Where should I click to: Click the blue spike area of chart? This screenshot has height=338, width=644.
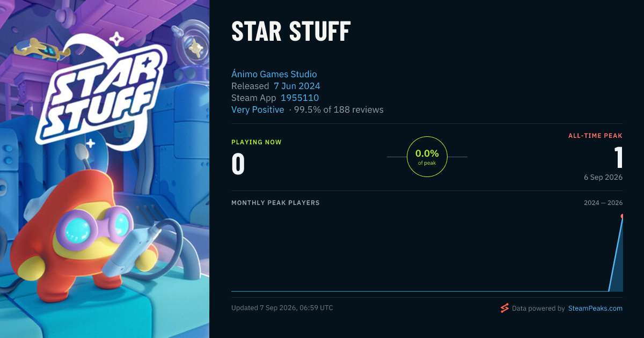point(618,263)
